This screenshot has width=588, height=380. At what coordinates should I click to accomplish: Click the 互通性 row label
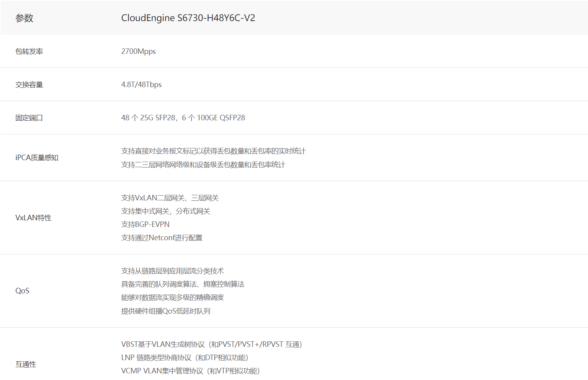[x=26, y=364]
